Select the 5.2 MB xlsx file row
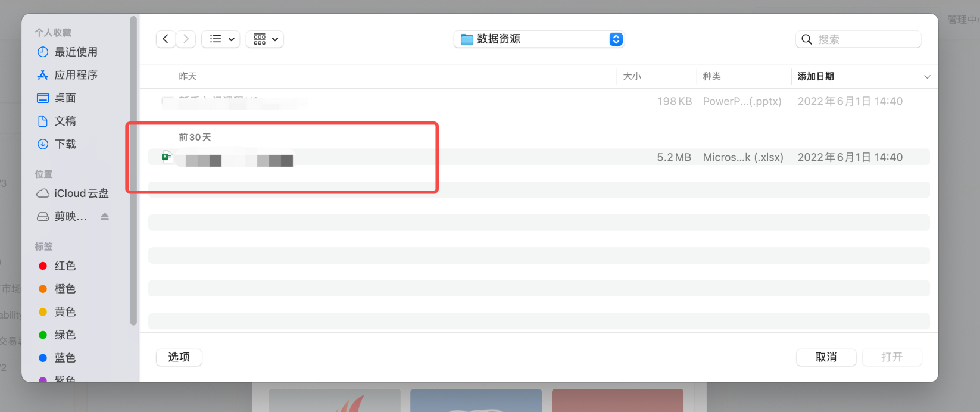 pos(476,157)
